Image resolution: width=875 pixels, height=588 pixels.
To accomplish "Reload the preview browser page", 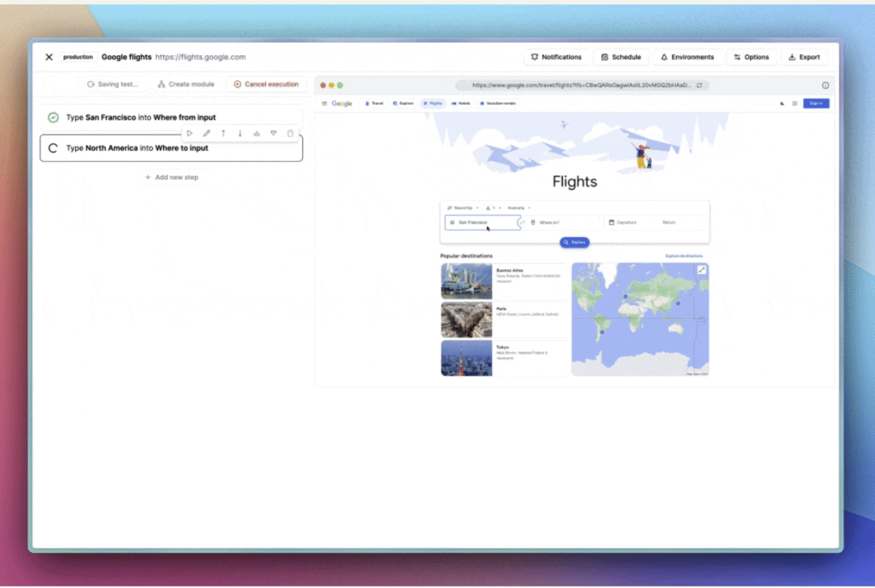I will [x=699, y=85].
